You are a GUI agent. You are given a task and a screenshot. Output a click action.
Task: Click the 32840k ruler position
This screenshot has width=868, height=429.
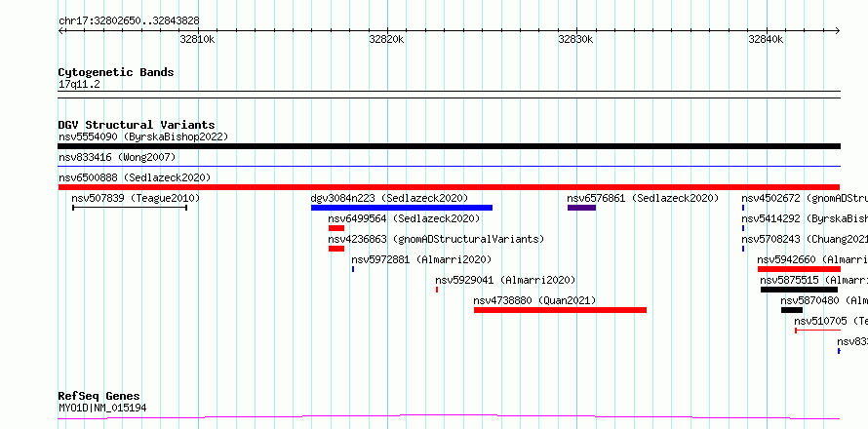coord(767,39)
